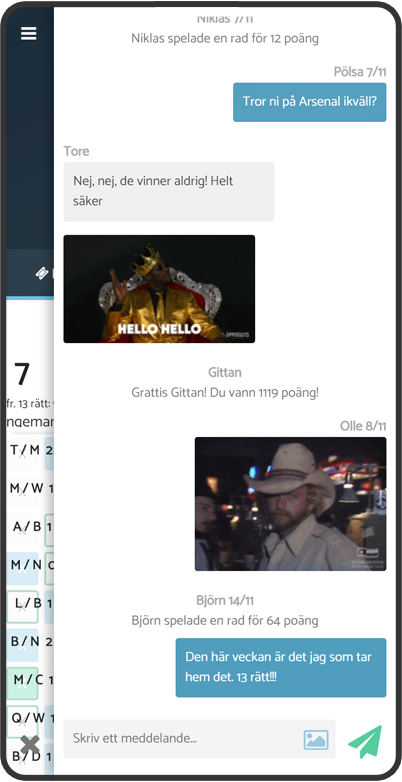Attach an image using the picture icon

click(x=316, y=740)
